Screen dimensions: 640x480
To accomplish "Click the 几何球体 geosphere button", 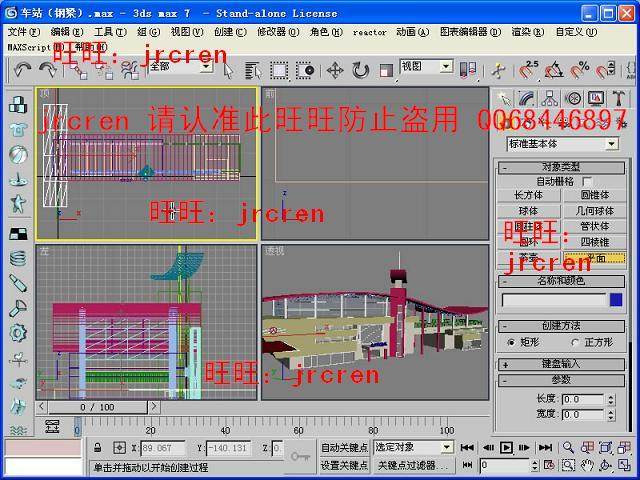I will (x=595, y=211).
